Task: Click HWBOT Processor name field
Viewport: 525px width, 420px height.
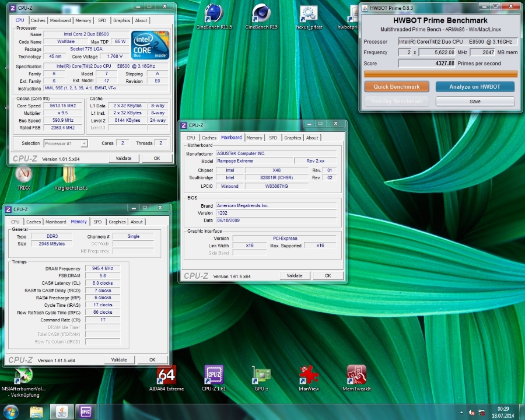Action: coord(458,41)
